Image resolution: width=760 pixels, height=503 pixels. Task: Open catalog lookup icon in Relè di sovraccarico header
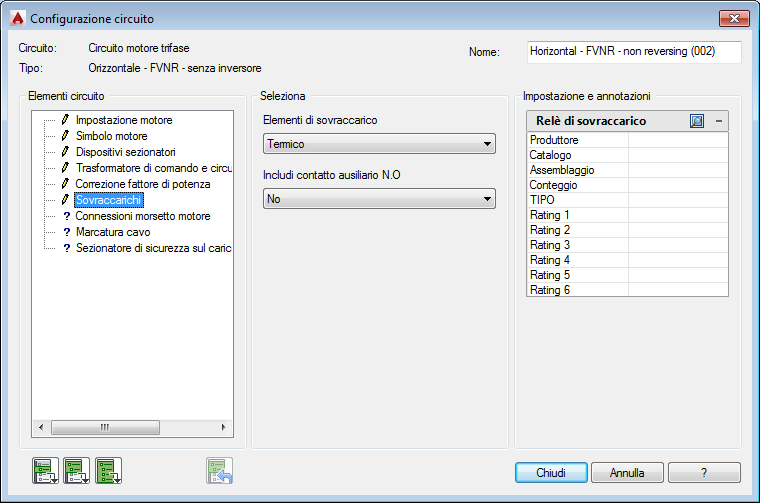tap(697, 121)
